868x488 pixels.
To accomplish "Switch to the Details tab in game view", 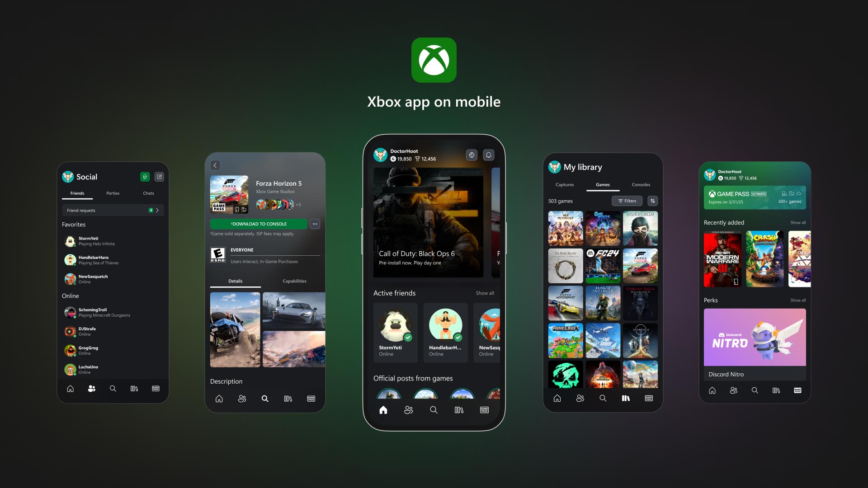I will [235, 281].
